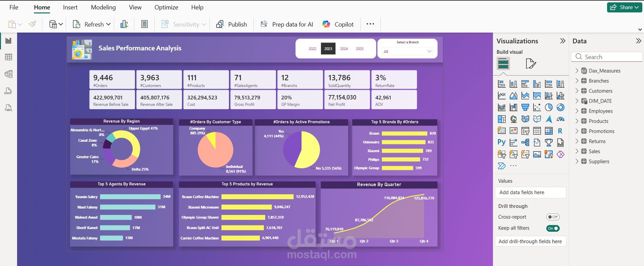
Task: Select year 2023 in slicer
Action: click(x=328, y=49)
